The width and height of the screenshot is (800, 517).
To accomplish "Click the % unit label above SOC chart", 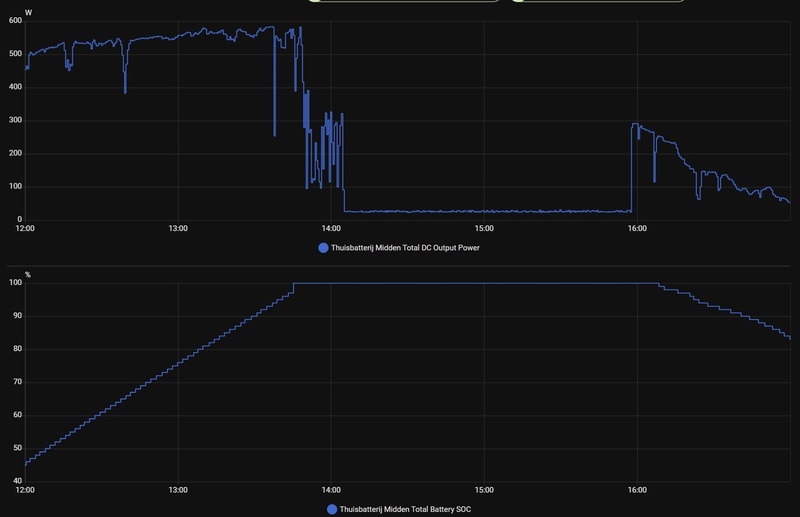I will 28,275.
